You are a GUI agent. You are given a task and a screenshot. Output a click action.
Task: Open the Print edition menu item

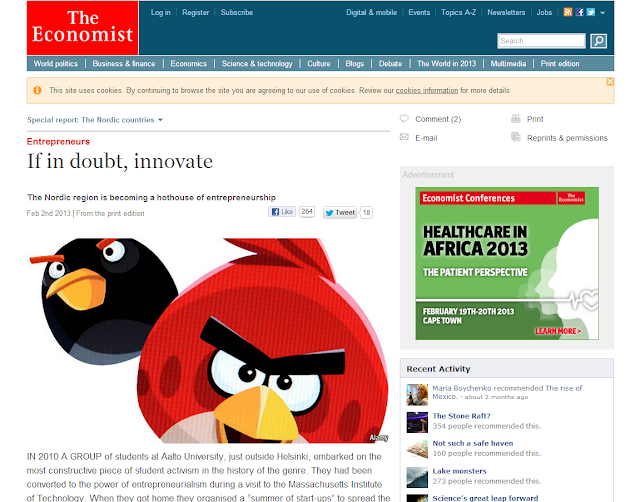pyautogui.click(x=560, y=64)
